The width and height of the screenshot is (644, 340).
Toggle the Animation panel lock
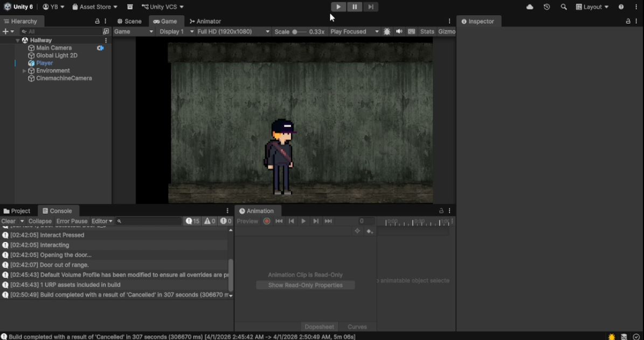click(x=441, y=211)
